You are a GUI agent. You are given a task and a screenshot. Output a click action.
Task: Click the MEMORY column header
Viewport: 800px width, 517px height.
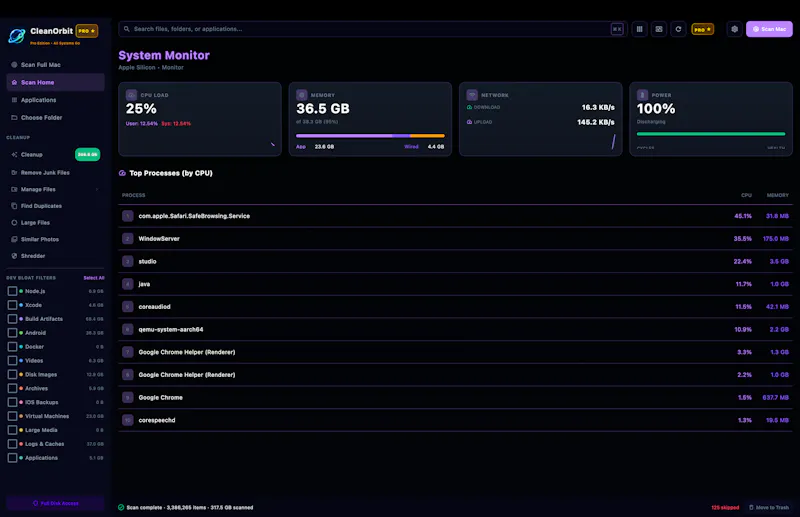[778, 195]
